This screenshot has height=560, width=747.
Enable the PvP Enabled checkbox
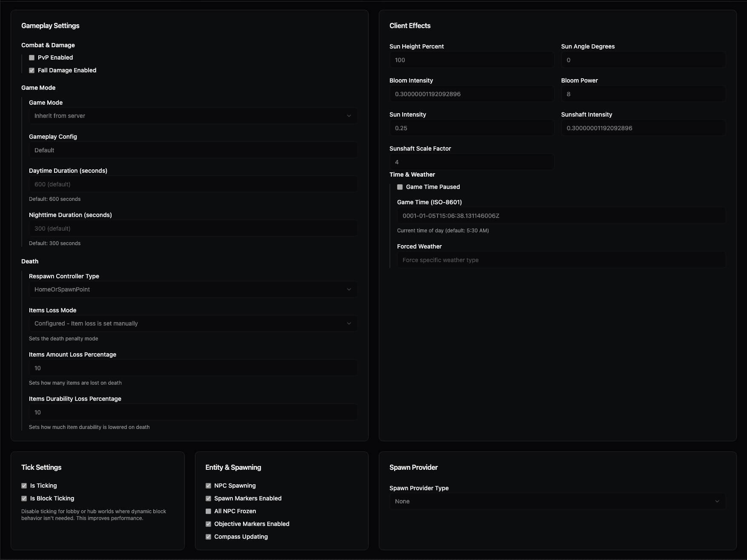pos(31,57)
